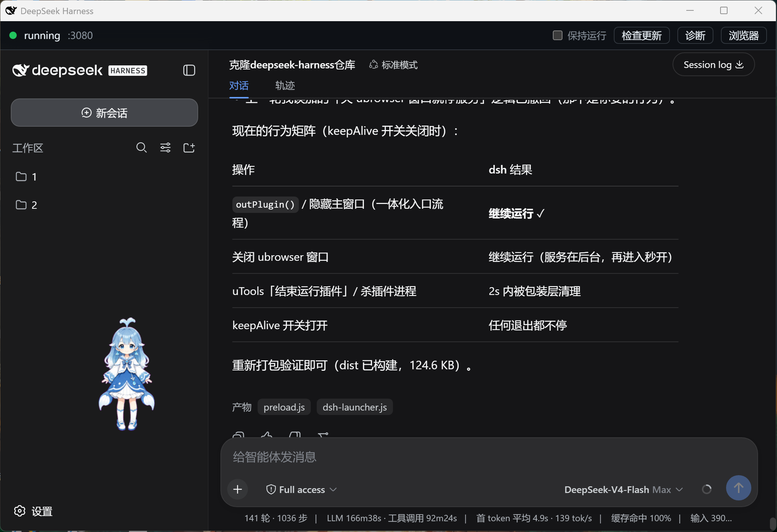Select workspace folder 1
This screenshot has width=777, height=532.
tap(104, 176)
